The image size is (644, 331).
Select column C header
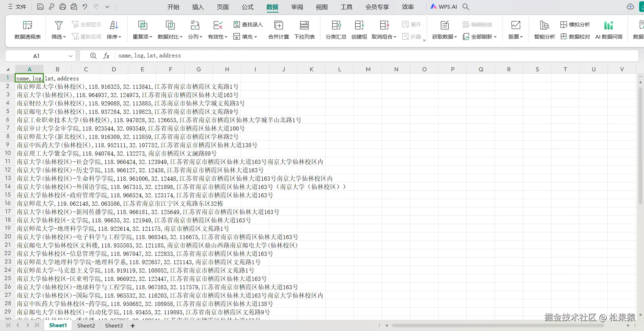coord(86,69)
